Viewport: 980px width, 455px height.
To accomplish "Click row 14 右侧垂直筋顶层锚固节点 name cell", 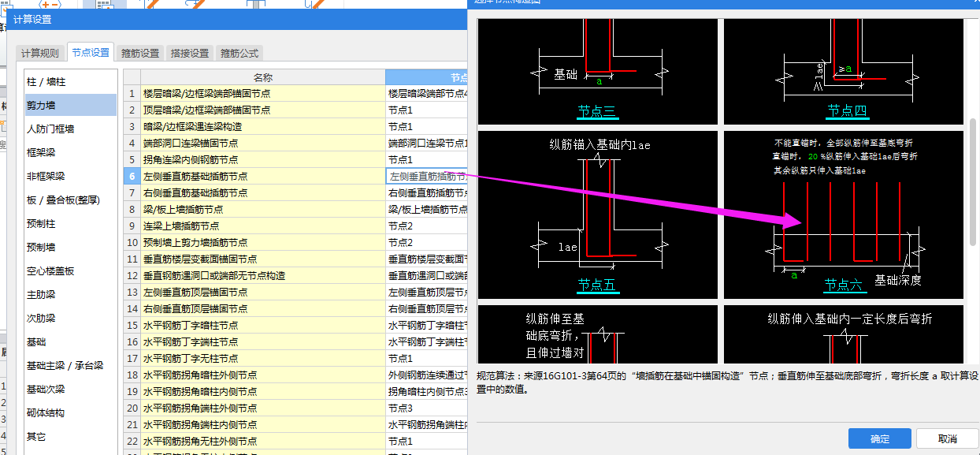I will 263,308.
